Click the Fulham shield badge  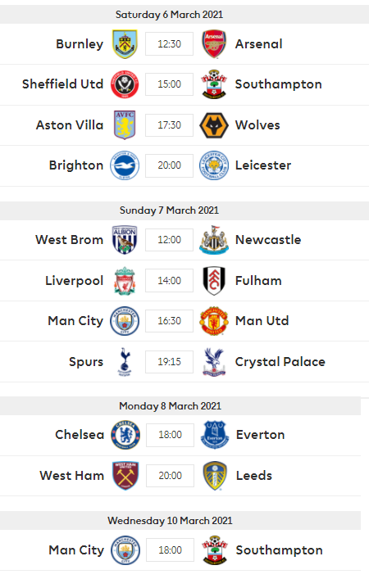click(214, 281)
